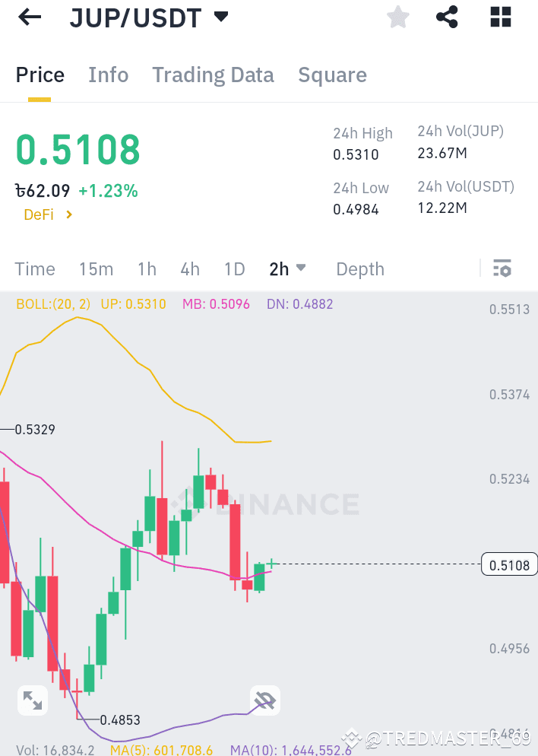The height and width of the screenshot is (756, 538).
Task: Select the 15m timeframe
Action: [x=96, y=268]
